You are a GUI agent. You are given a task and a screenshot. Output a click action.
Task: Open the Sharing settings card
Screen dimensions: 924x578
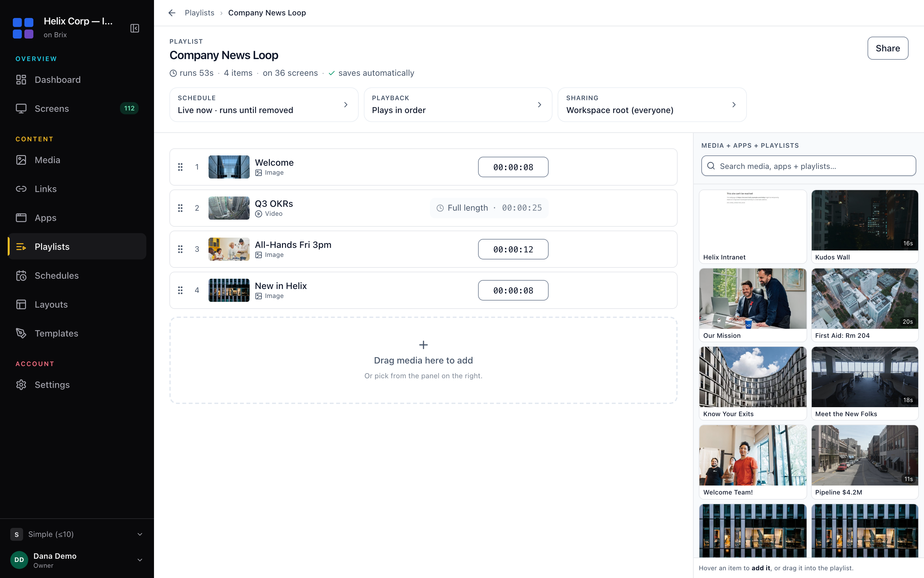652,105
